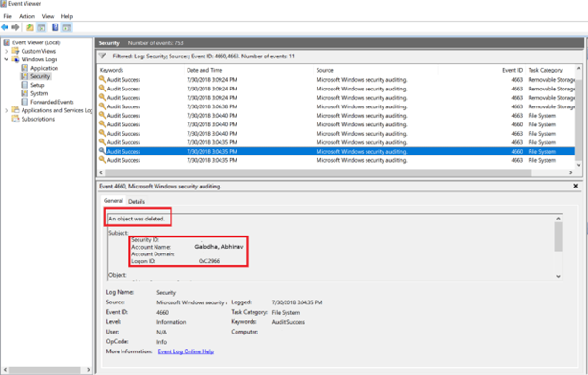Viewport: 588px width, 375px height.
Task: Select first Removable Storage event row
Action: click(x=336, y=80)
